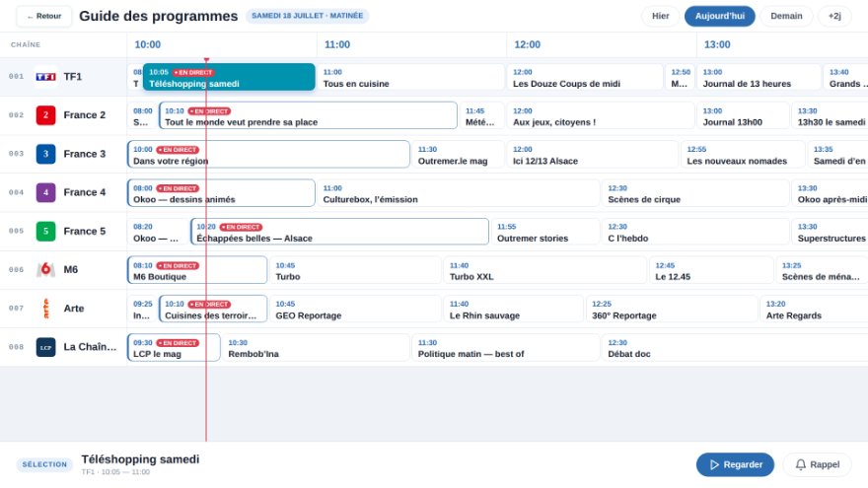Select the France 2 channel icon

point(45,115)
